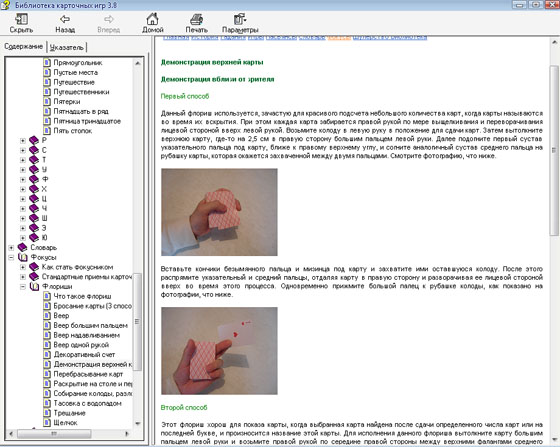Open the Пятерки page icon
This screenshot has height=447, width=560.
(x=47, y=101)
